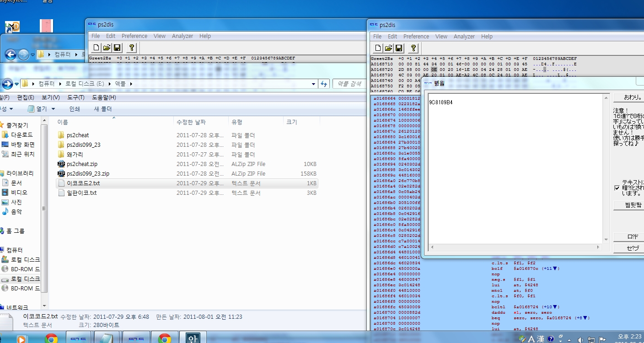Sort by the 크기 column header
This screenshot has width=644, height=343.
click(x=301, y=122)
